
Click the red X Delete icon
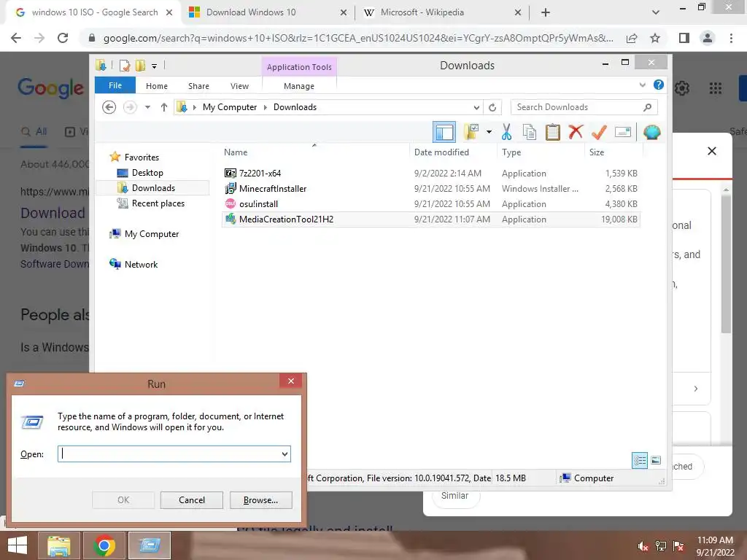click(576, 131)
